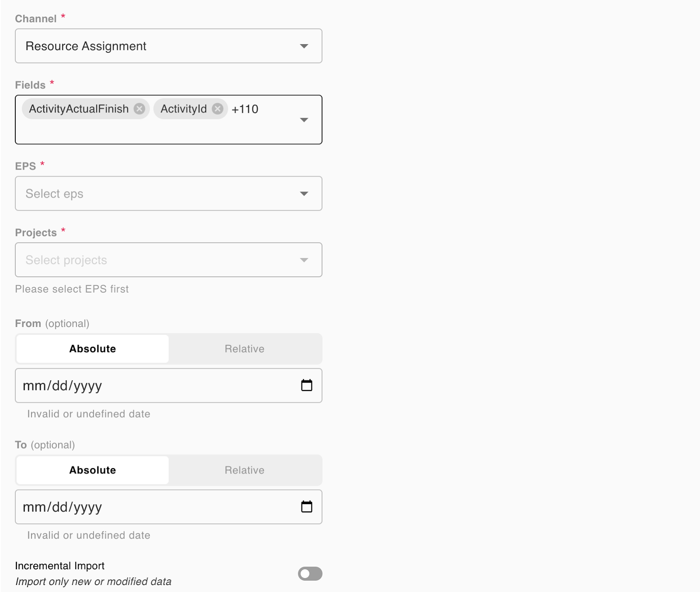Switch From date to Relative
700x592 pixels.
pyautogui.click(x=245, y=349)
